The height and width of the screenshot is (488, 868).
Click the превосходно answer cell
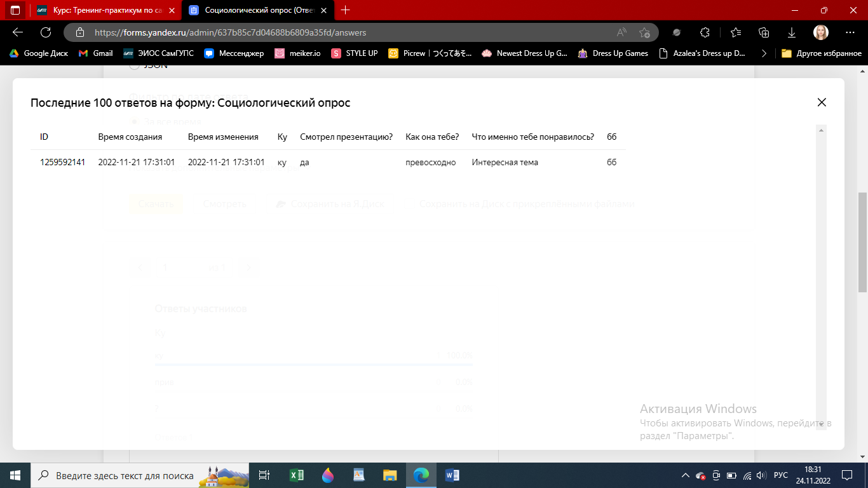click(431, 162)
